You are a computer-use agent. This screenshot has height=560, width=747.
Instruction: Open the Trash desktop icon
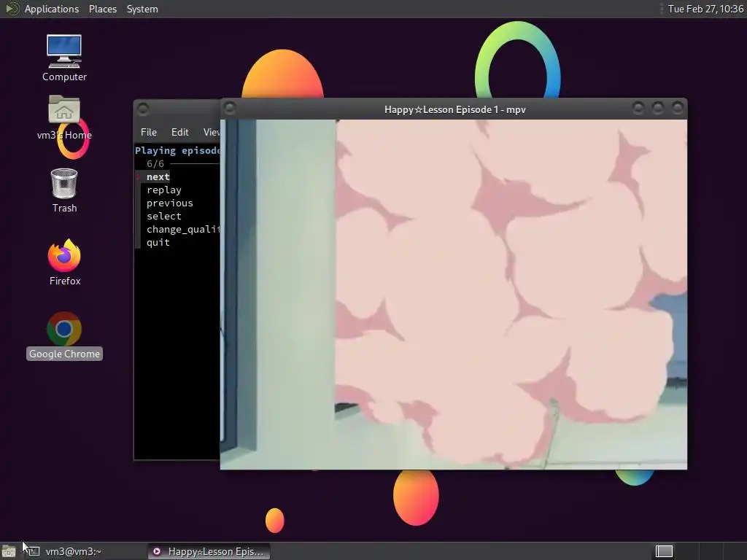pyautogui.click(x=64, y=190)
